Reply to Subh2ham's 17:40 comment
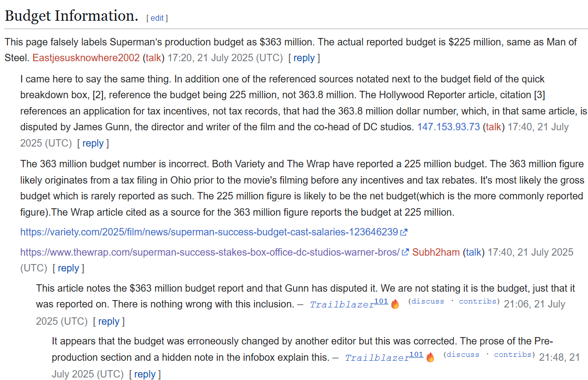Screen dimensions: 588x380 point(68,268)
